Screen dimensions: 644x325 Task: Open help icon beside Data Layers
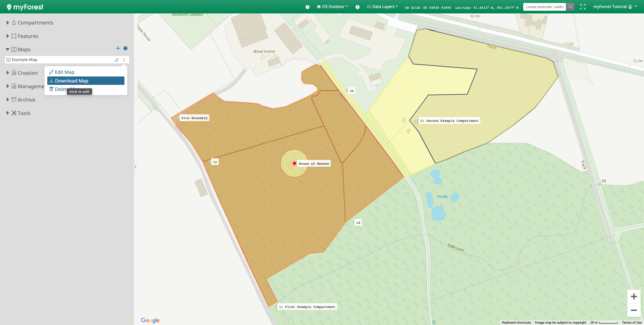358,7
